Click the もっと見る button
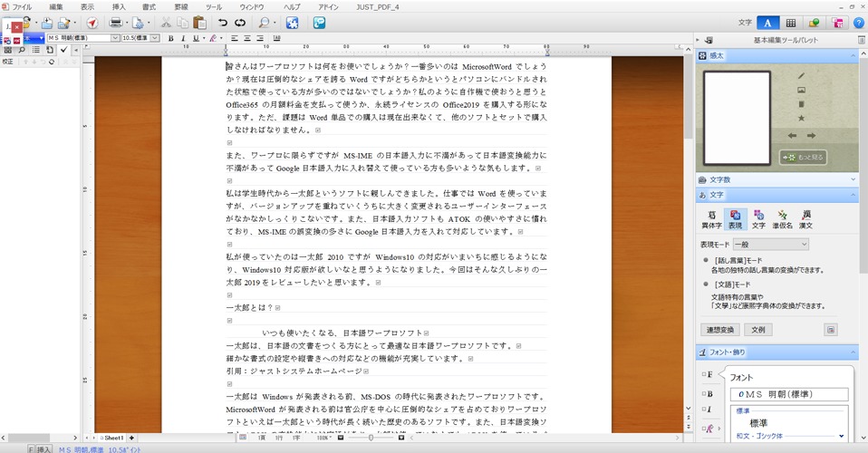The height and width of the screenshot is (453, 868). [804, 158]
